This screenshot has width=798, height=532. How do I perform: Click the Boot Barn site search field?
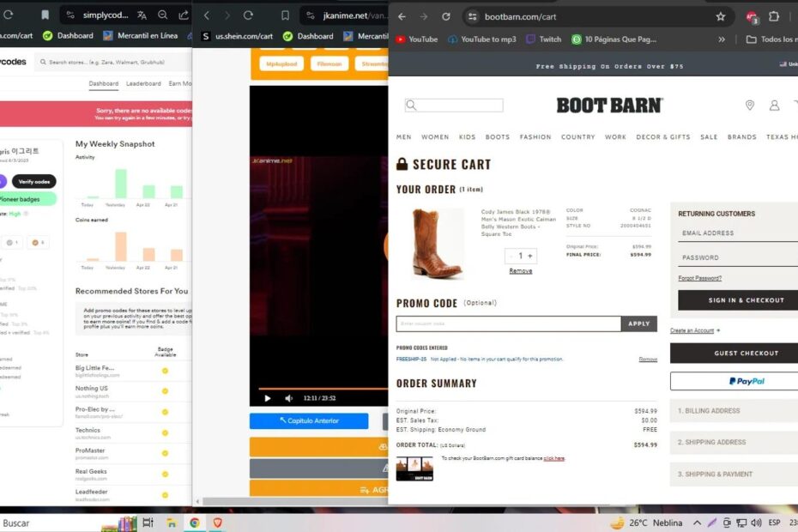click(x=454, y=106)
